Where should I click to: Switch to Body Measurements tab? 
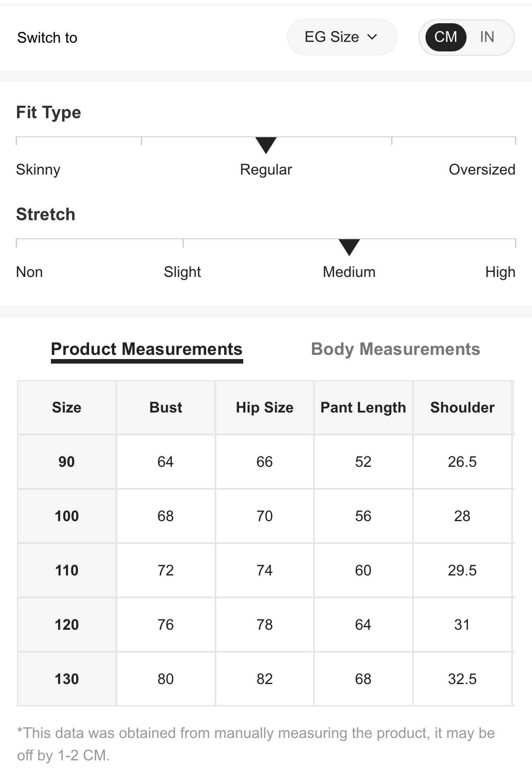click(395, 349)
